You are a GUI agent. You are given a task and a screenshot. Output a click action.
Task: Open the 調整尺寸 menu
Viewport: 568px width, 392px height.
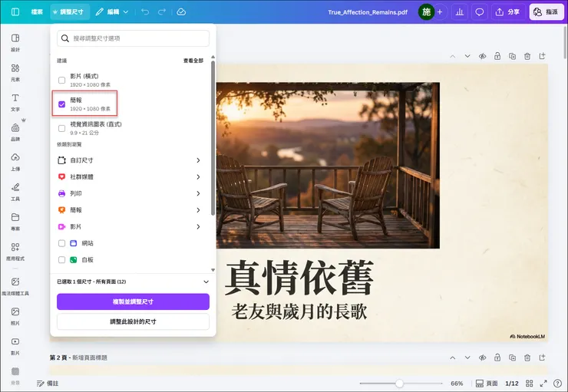(68, 12)
